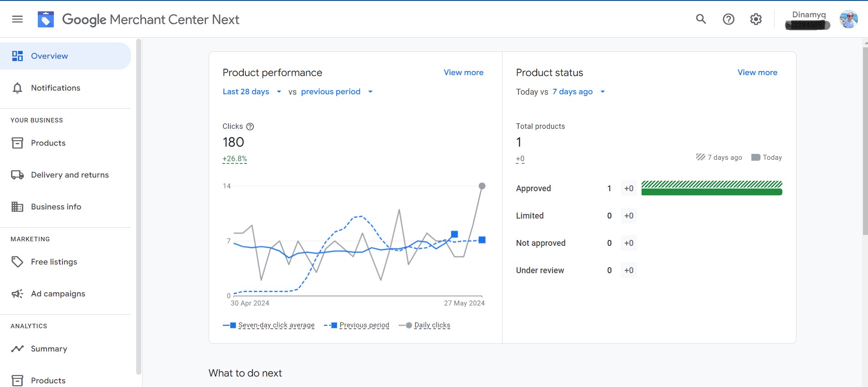The image size is (868, 387).
Task: Open the Settings gear icon
Action: pos(756,19)
